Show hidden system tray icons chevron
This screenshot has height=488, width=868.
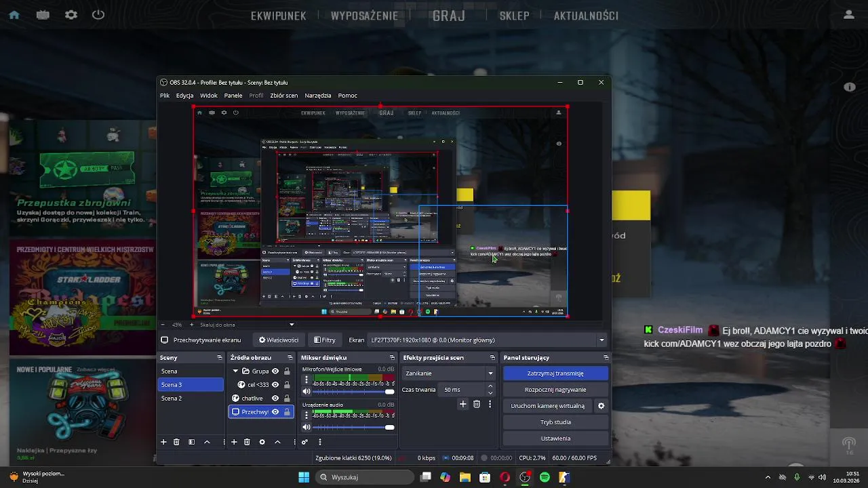coord(768,477)
